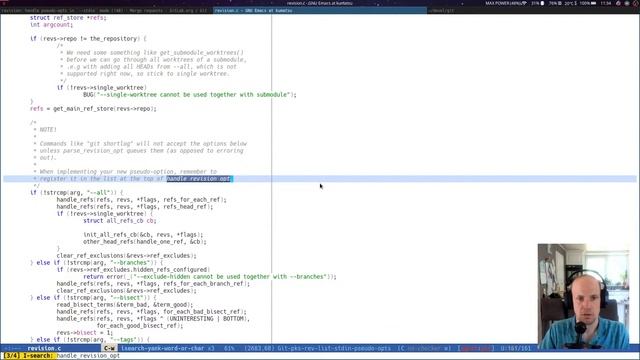Click the line 'struct ref_store *refs;'
The height and width of the screenshot is (360, 640).
point(68,18)
